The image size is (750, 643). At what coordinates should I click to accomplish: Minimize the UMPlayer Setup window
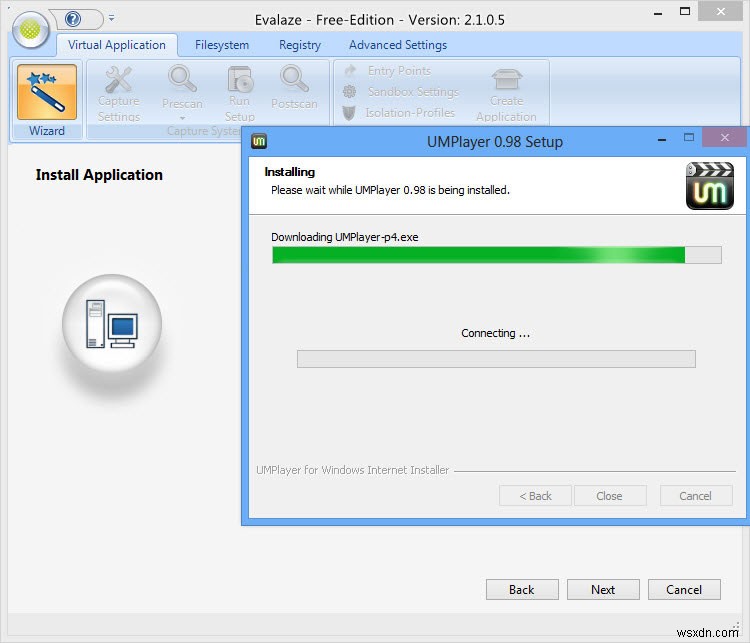click(662, 140)
